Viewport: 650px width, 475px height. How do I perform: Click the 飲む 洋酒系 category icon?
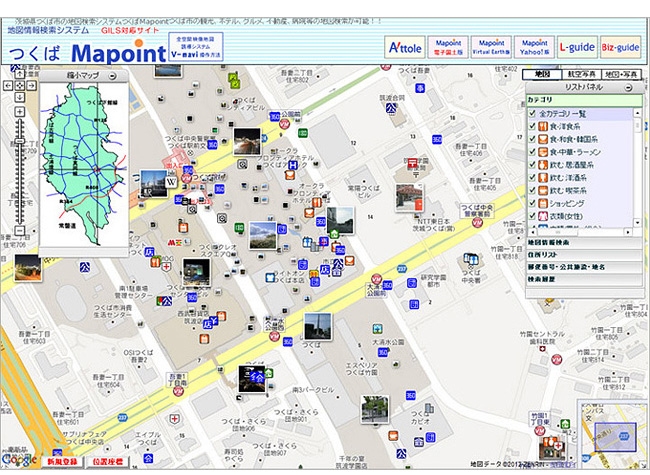click(x=543, y=177)
